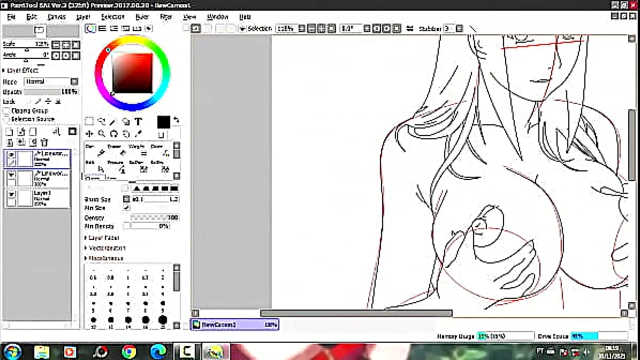640x360 pixels.
Task: Click the canvas horizontal scrollbar
Action: point(356,313)
